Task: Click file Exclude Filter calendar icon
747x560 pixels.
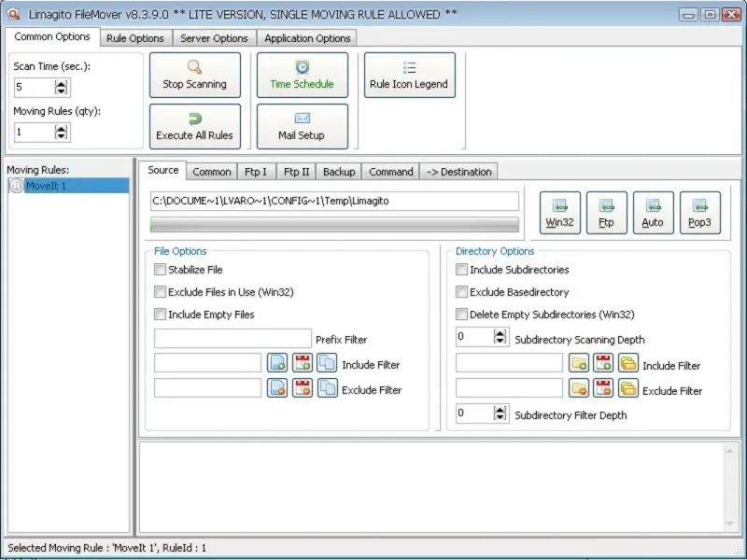Action: pyautogui.click(x=303, y=388)
